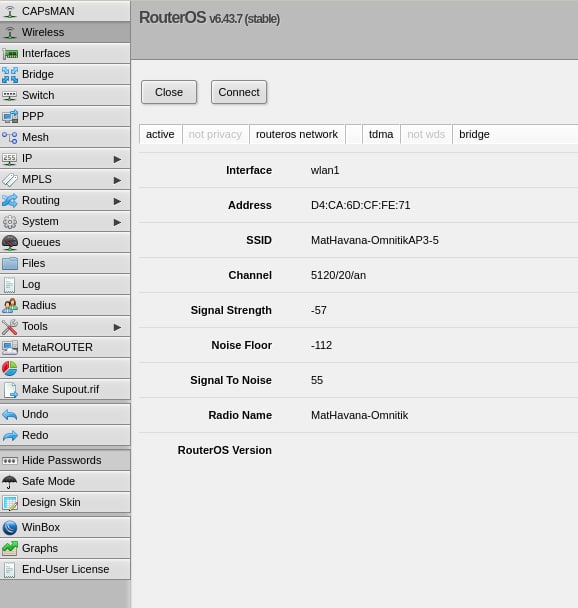This screenshot has width=578, height=608.
Task: Click the 'routeros network' status flag
Action: pos(297,134)
